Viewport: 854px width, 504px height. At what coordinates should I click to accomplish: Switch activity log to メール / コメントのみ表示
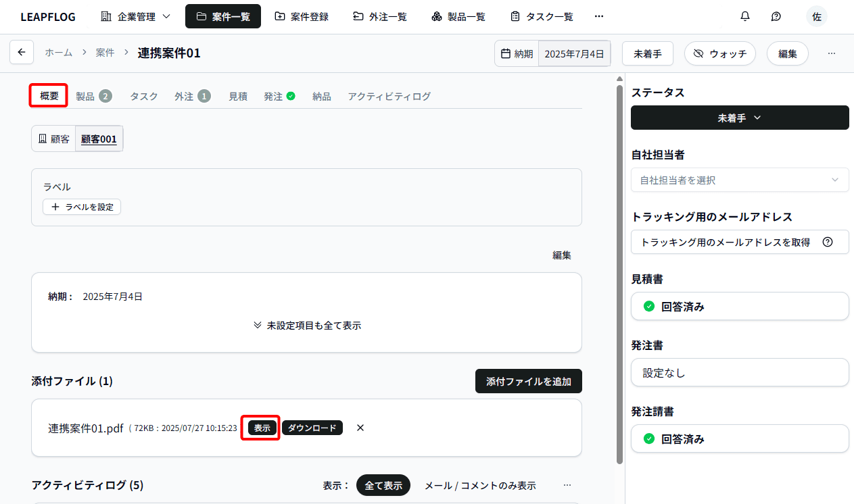[479, 485]
